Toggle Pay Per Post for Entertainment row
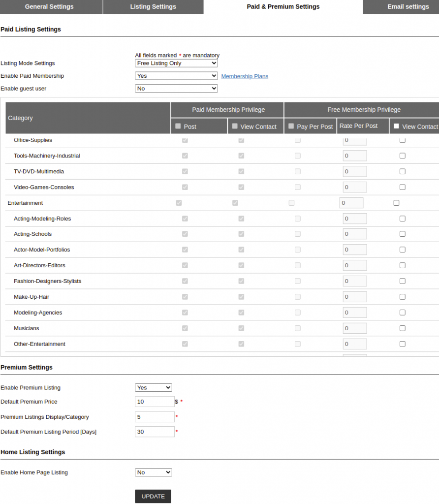This screenshot has width=439, height=504. pos(291,203)
